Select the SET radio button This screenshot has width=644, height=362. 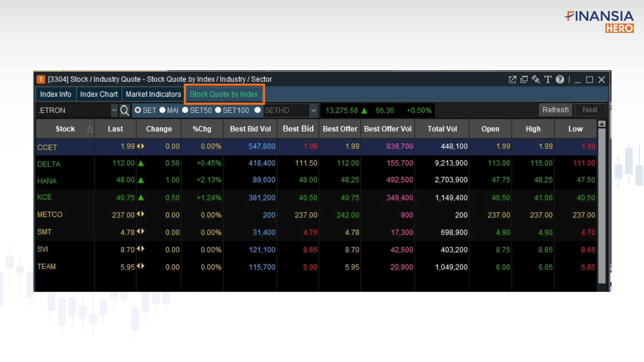[x=138, y=110]
